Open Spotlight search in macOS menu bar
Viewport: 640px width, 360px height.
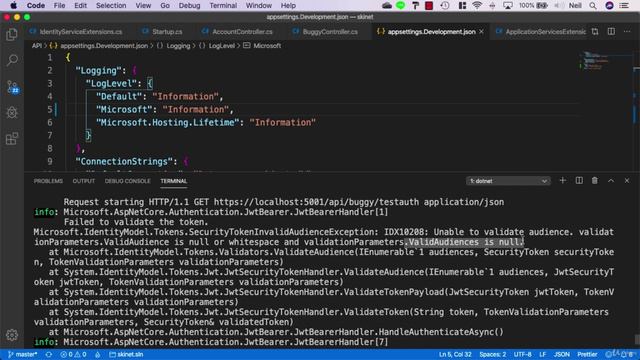(x=593, y=5)
